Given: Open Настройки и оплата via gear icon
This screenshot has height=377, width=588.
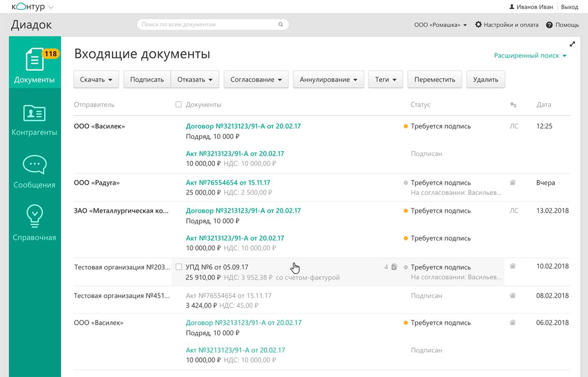Looking at the screenshot, I should (x=479, y=25).
